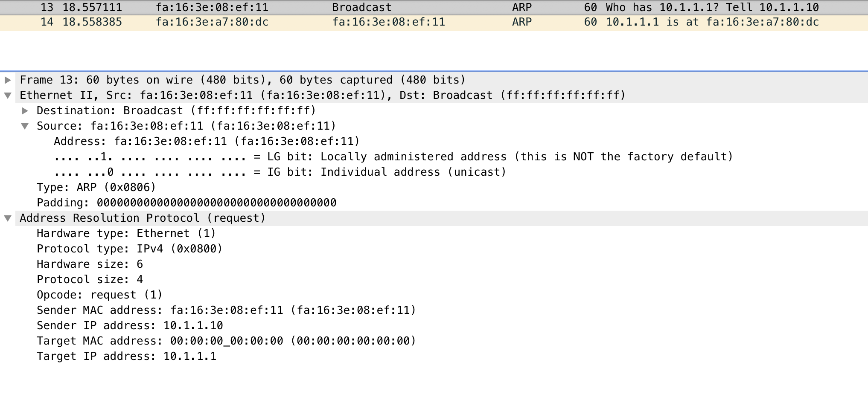Expand the Frame 13 tree row
Viewport: 868px width, 400px height.
[x=8, y=80]
